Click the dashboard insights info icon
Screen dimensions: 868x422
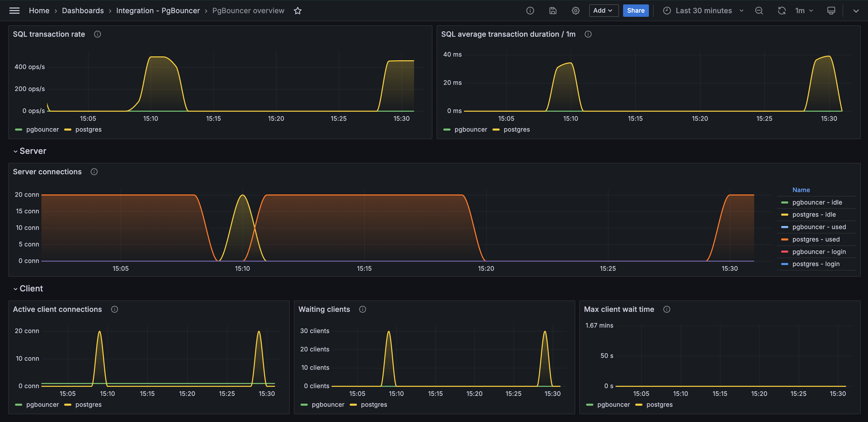530,11
